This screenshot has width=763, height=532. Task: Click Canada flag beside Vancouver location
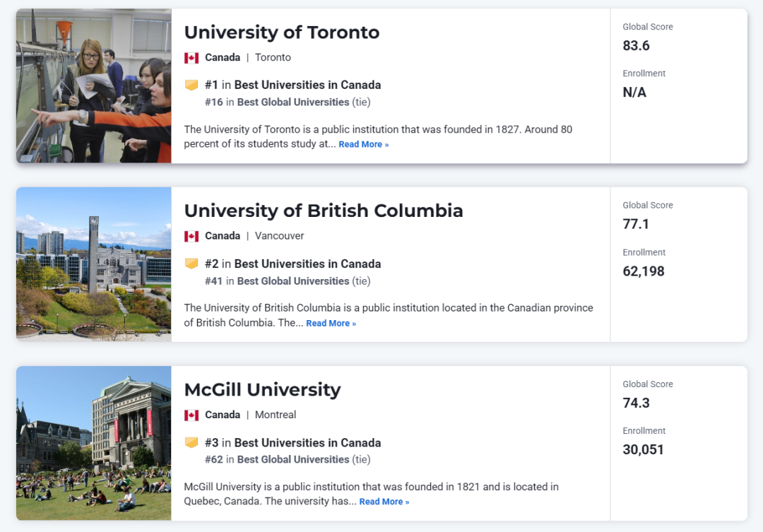coord(191,236)
